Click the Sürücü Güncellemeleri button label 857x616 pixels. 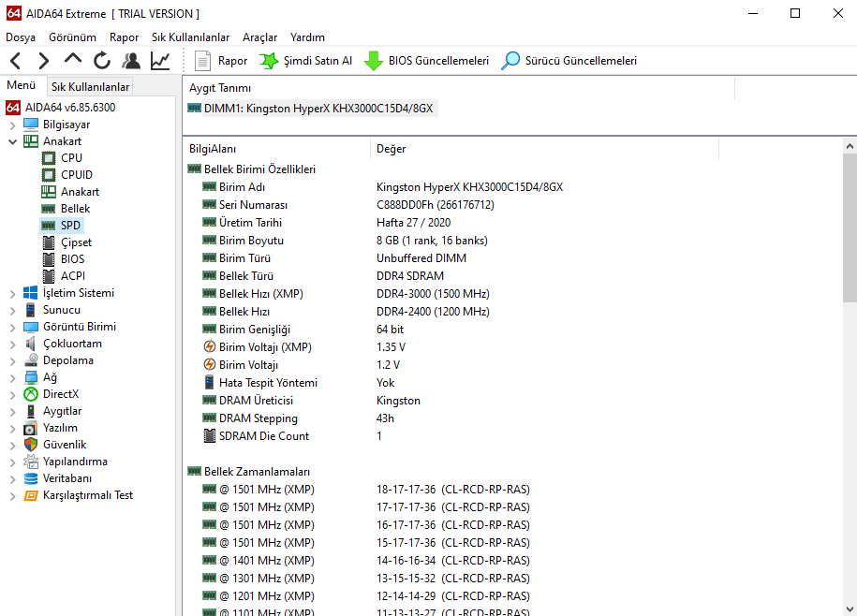[581, 61]
